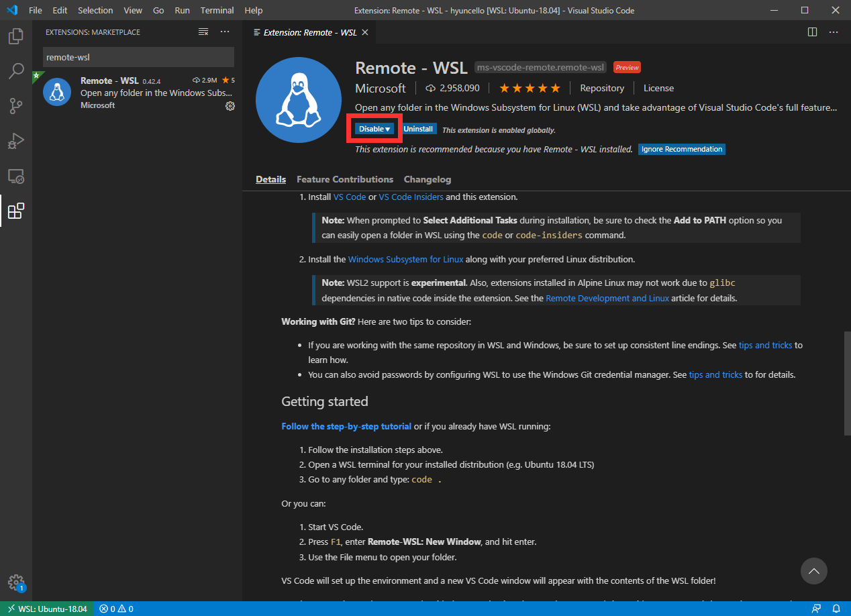The image size is (851, 616).
Task: Select the Extension: Remote - WSL editor tab
Action: click(x=310, y=32)
